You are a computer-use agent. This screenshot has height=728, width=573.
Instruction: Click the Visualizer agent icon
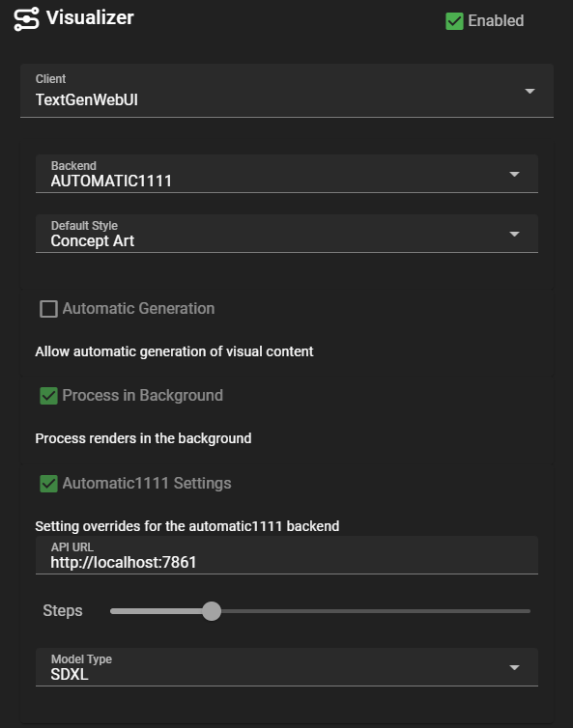(x=26, y=19)
